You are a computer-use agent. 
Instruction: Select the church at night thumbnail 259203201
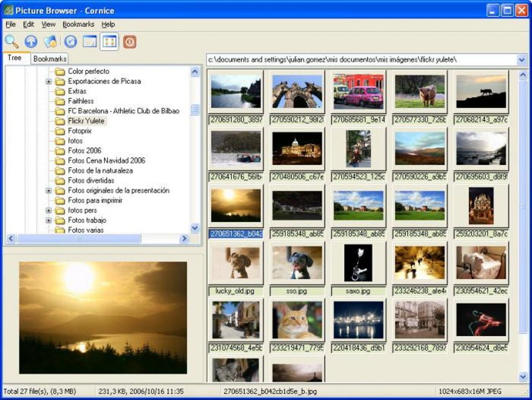click(x=481, y=206)
